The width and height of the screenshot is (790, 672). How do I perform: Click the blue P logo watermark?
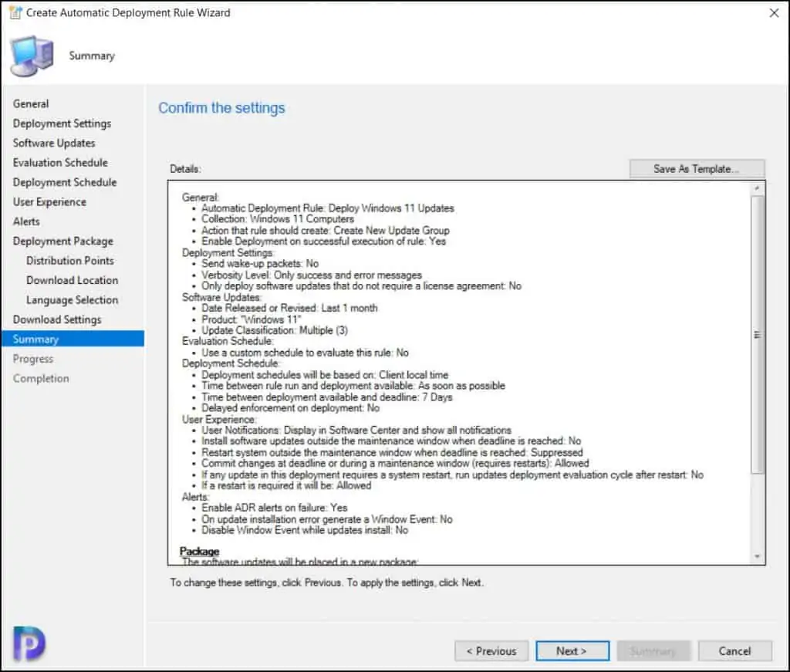(29, 643)
